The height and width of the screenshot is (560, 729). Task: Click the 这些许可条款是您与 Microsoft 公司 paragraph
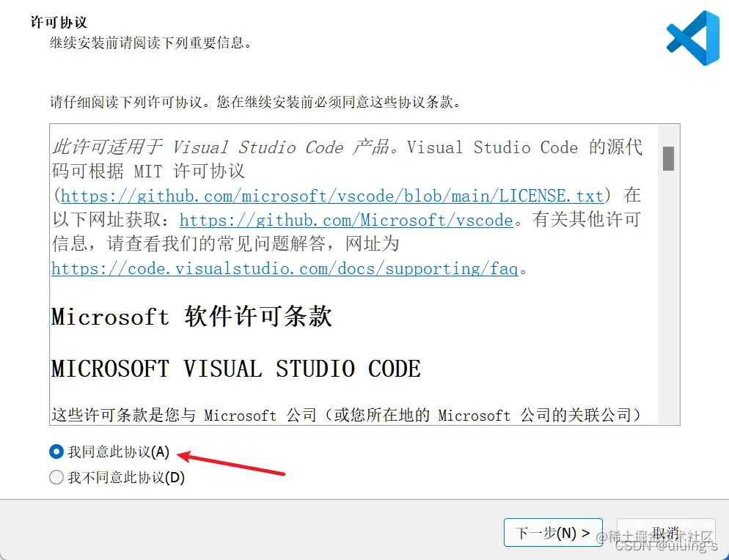click(346, 415)
